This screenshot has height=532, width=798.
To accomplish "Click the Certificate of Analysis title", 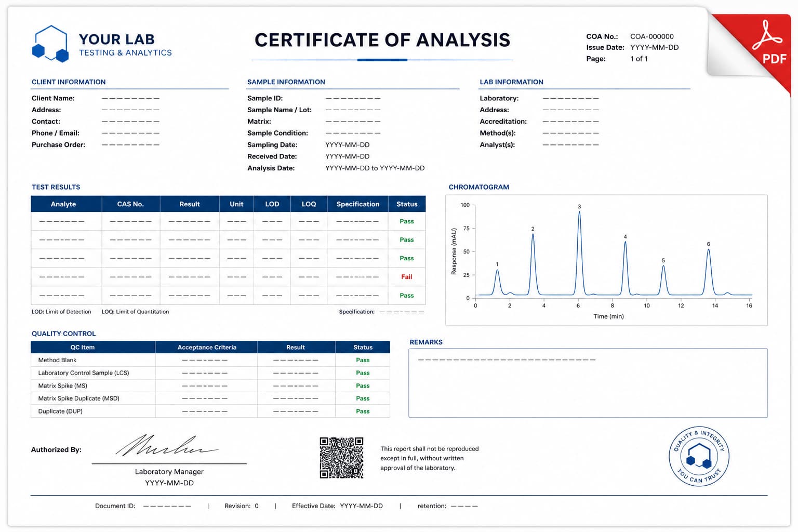I will pyautogui.click(x=382, y=40).
